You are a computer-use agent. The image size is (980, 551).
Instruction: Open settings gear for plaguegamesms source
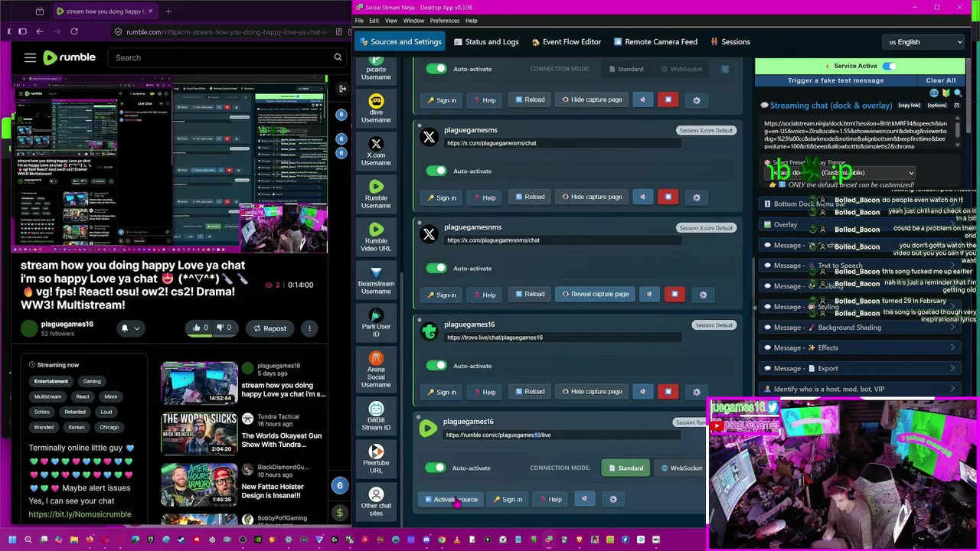tap(696, 197)
